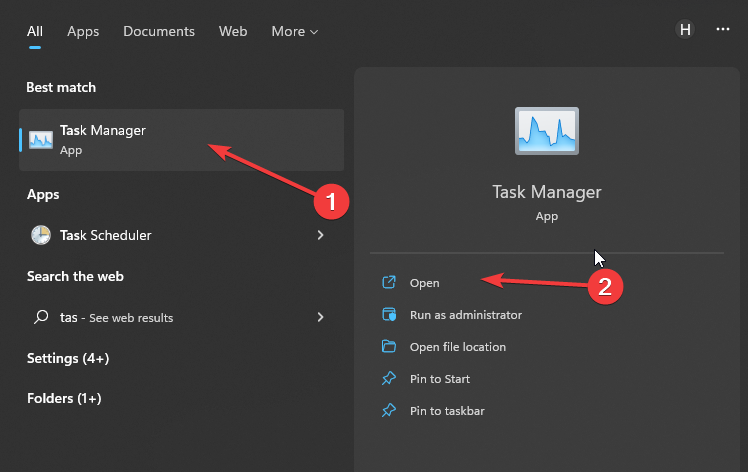Open the H user account avatar
Viewport: 748px width, 472px height.
click(685, 30)
